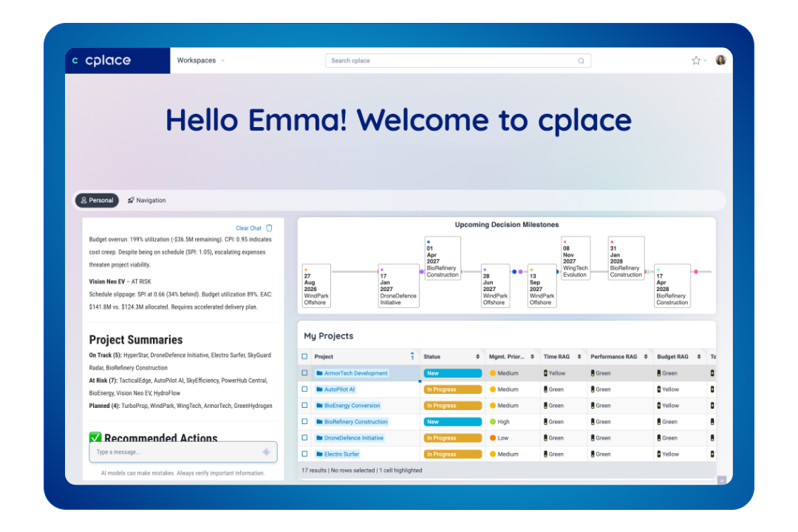Switch to the Navigation tab
The image size is (798, 532).
tap(146, 200)
